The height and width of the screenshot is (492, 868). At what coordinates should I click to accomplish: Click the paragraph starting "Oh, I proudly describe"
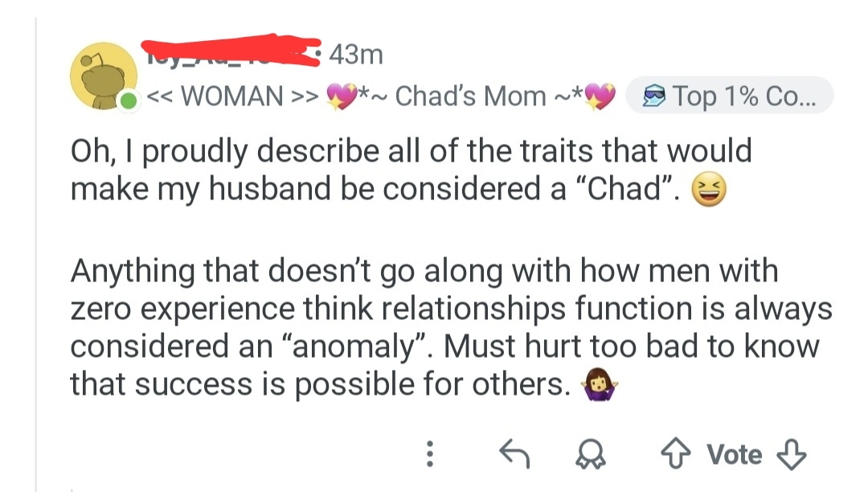pyautogui.click(x=410, y=170)
